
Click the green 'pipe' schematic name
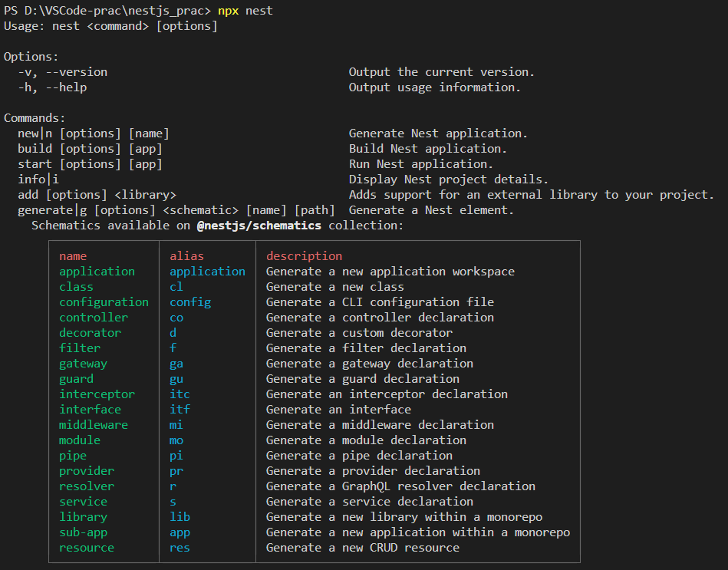73,456
